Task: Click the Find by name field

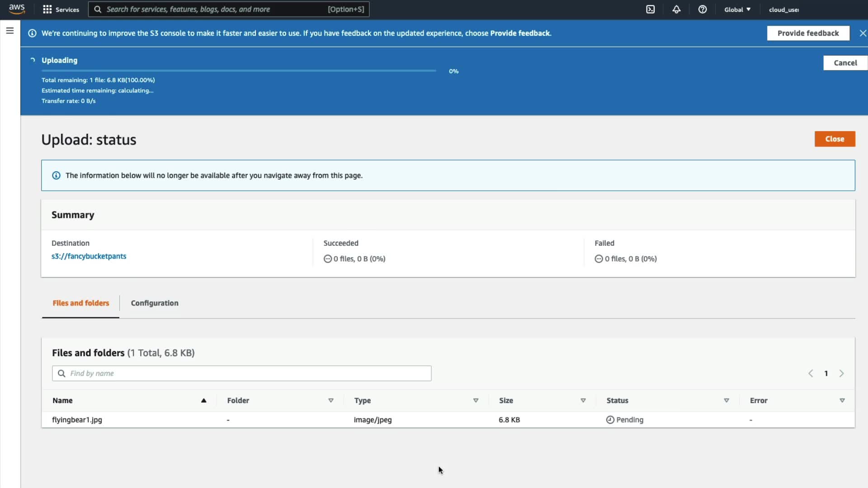Action: 242,373
